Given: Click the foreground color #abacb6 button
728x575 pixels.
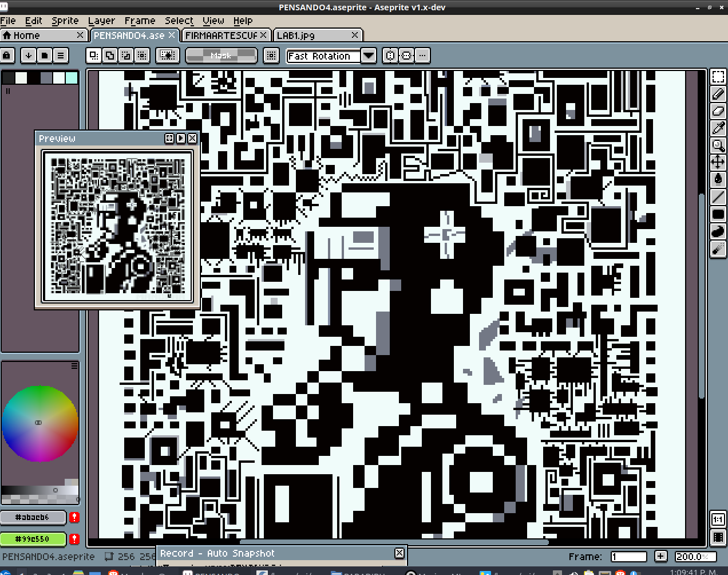Looking at the screenshot, I should [x=33, y=517].
